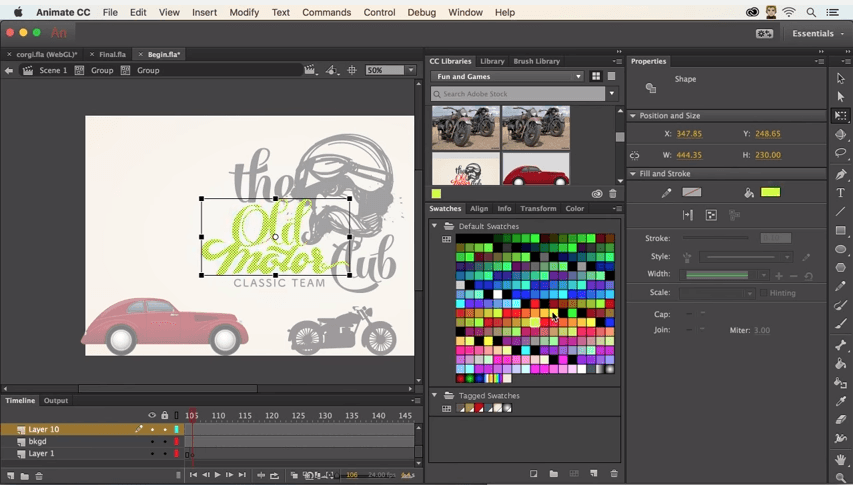The width and height of the screenshot is (853, 485).
Task: Click the red car thumbnail in CC Libraries
Action: [535, 170]
